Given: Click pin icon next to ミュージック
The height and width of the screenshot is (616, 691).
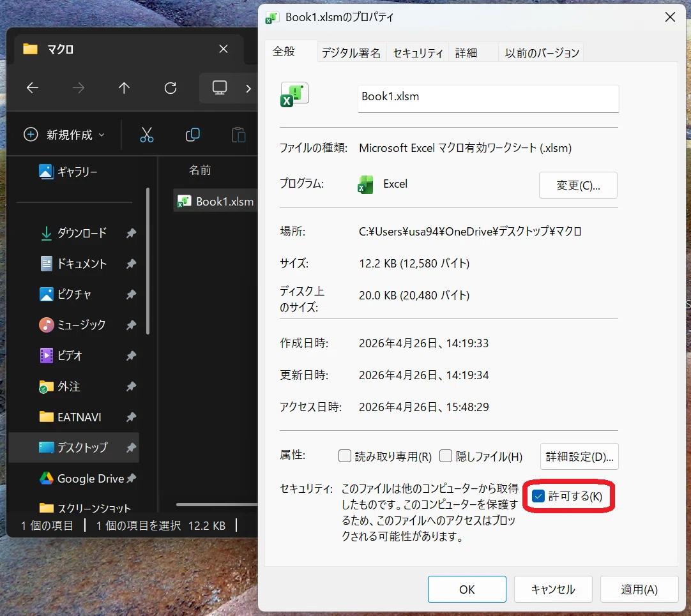Looking at the screenshot, I should [131, 325].
